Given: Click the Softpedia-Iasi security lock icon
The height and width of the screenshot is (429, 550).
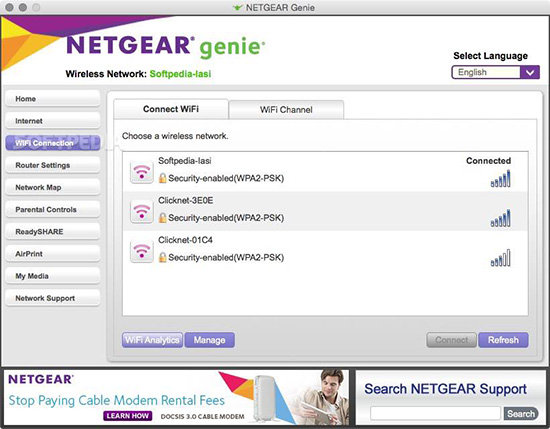Looking at the screenshot, I should click(162, 178).
